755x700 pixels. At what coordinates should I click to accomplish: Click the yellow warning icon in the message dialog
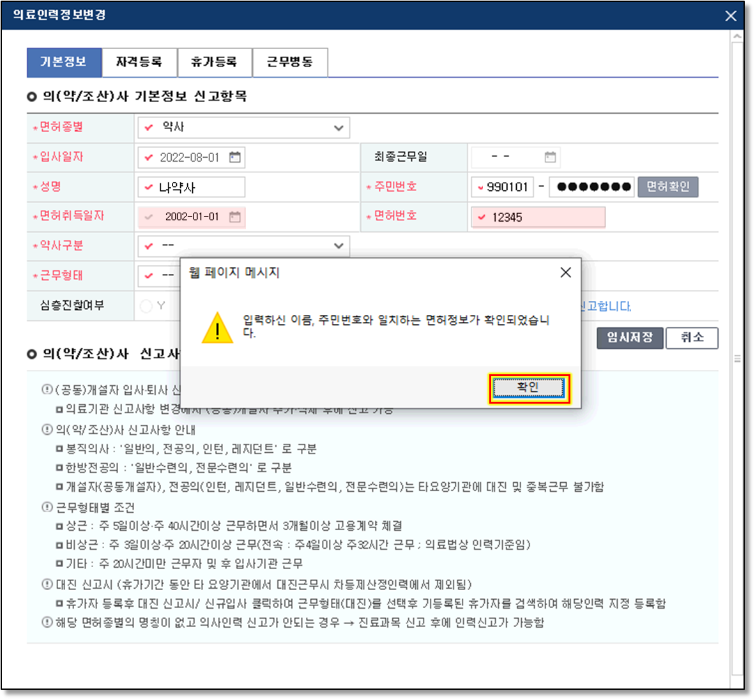(x=217, y=328)
